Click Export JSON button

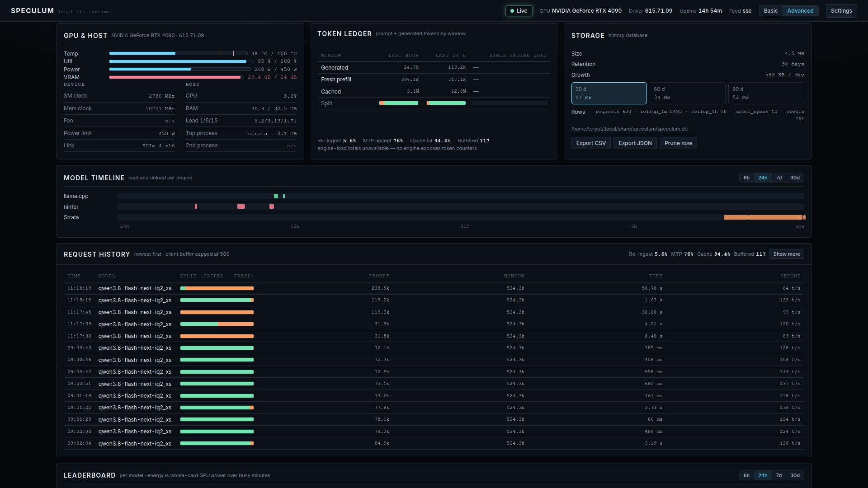[x=635, y=143]
